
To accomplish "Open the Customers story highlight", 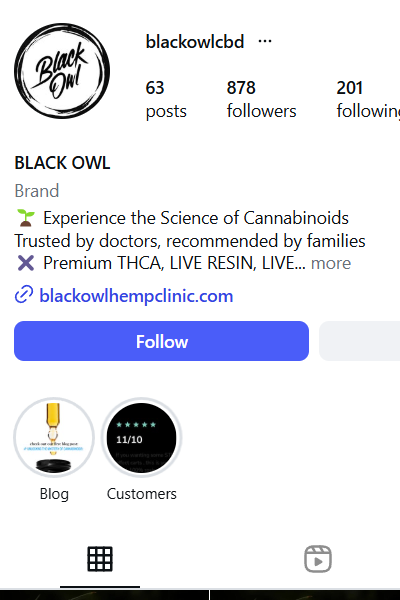I will coord(141,437).
